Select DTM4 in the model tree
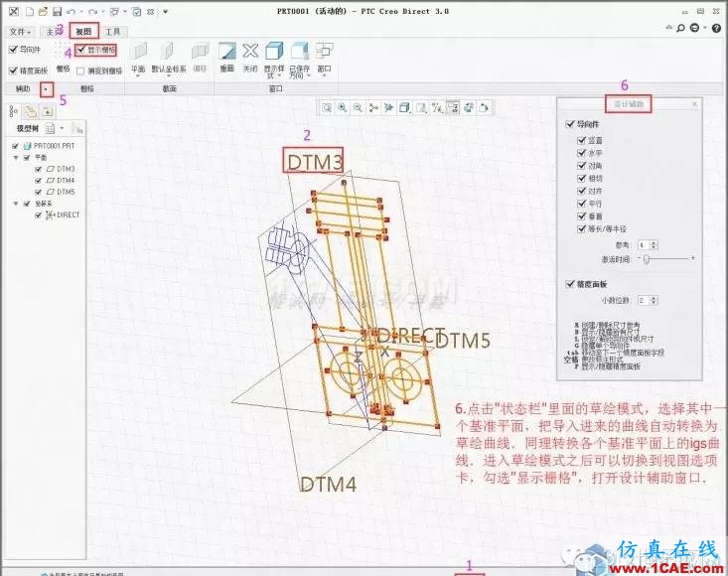The width and height of the screenshot is (728, 576). tap(66, 181)
